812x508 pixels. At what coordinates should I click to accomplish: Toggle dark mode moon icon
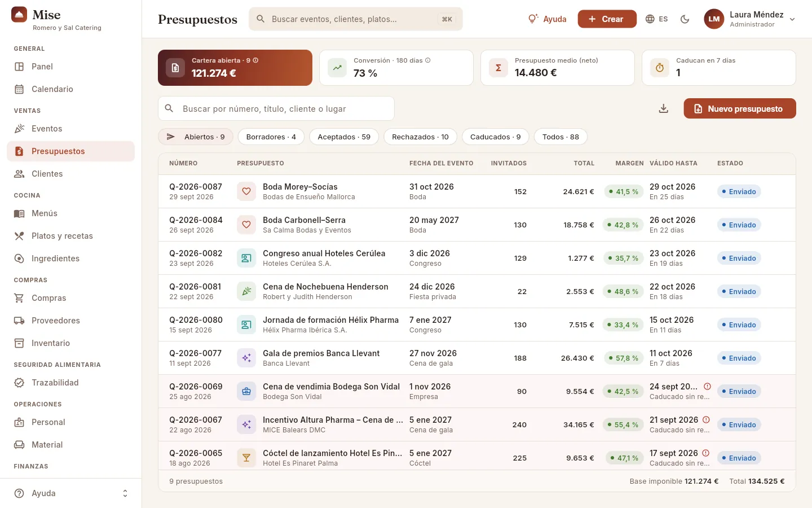coord(685,19)
